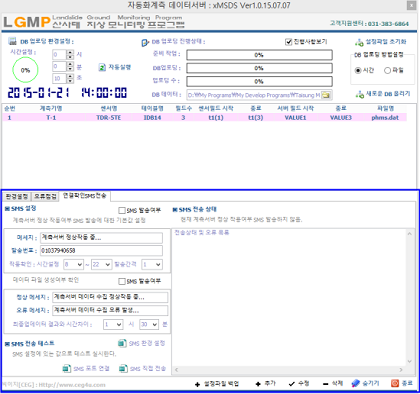Click the 숨기기 hide icon
The image size is (420, 394).
[356, 383]
